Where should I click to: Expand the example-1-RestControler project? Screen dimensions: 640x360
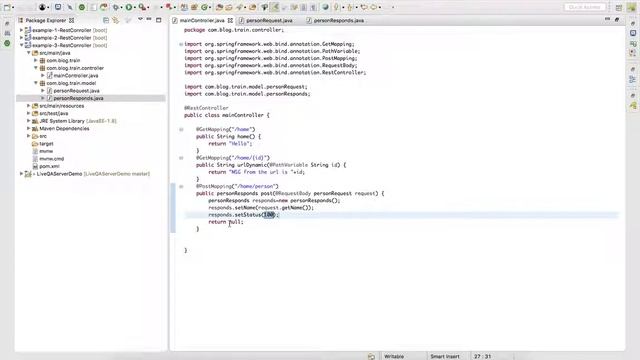coord(22,30)
